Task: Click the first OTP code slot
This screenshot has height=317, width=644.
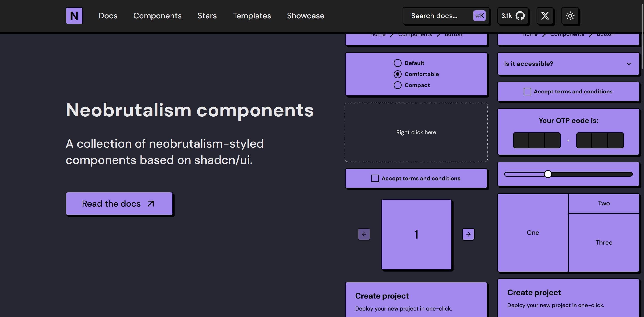Action: coord(521,140)
